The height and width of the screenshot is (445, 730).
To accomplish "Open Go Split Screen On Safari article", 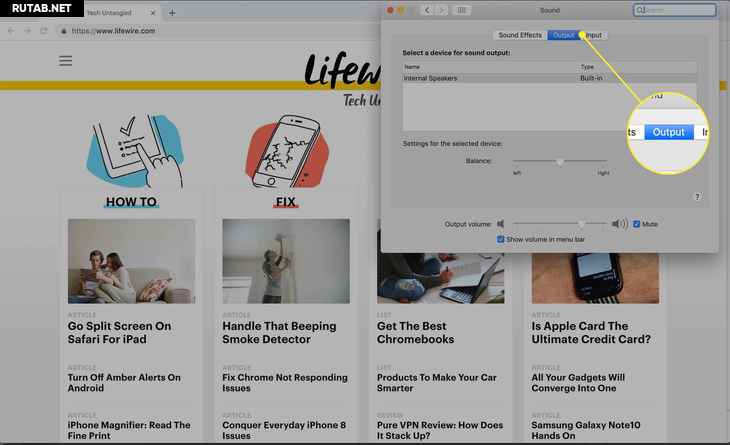I will point(119,333).
